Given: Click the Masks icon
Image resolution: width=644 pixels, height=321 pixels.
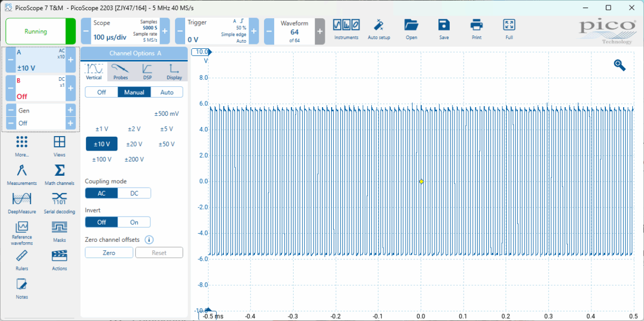Looking at the screenshot, I should point(60,231).
